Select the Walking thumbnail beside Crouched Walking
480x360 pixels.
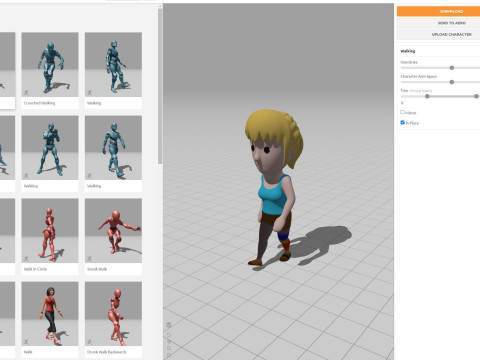click(113, 65)
